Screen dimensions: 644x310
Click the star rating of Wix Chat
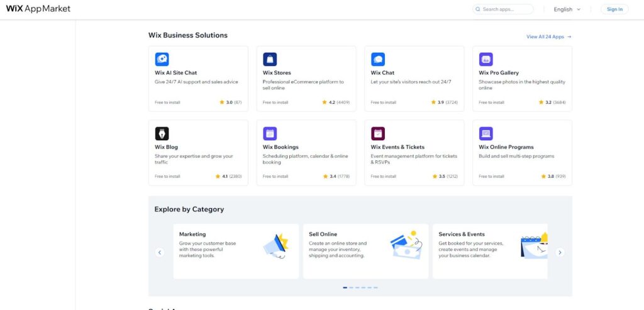(x=444, y=102)
